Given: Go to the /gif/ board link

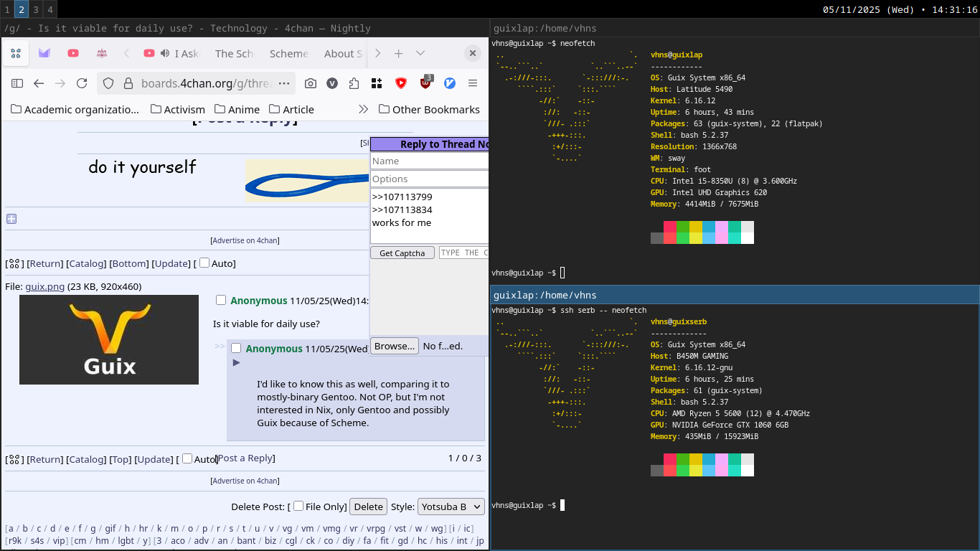Looking at the screenshot, I should point(110,528).
